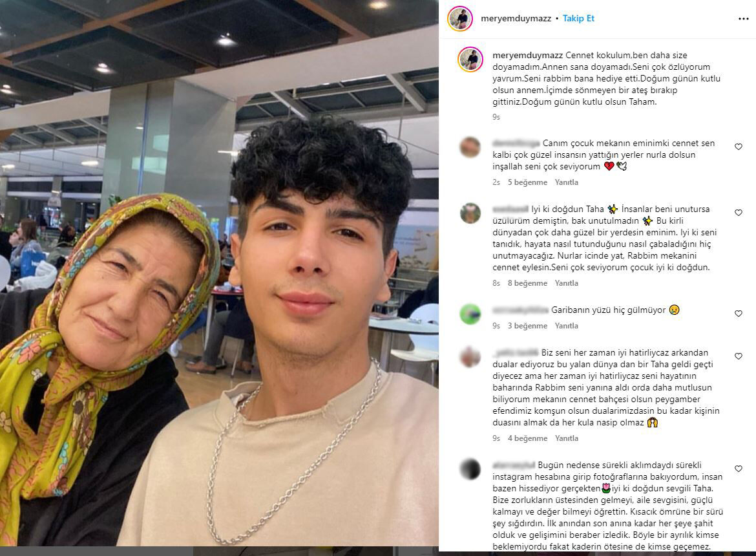Open the three-dot more options menu

(x=743, y=19)
